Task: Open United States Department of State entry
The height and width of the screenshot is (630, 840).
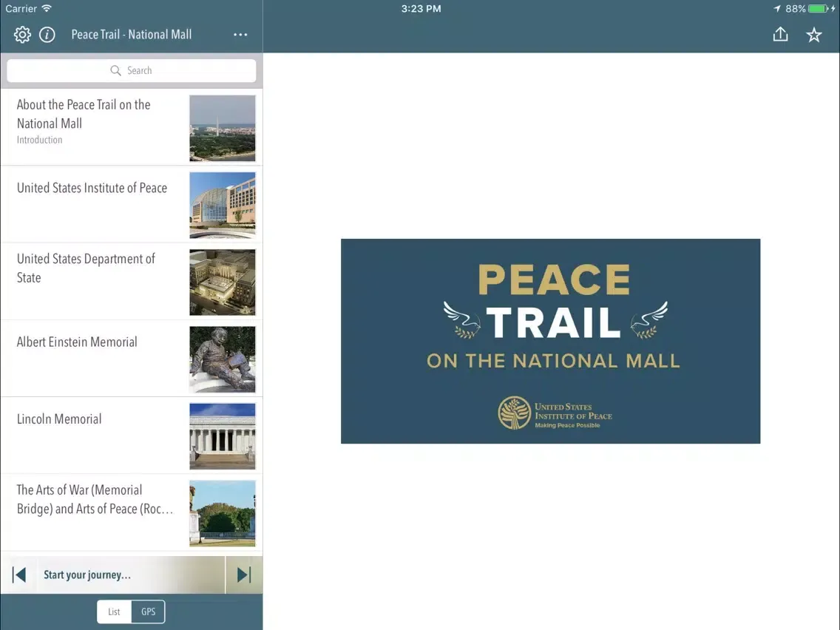Action: pos(132,282)
